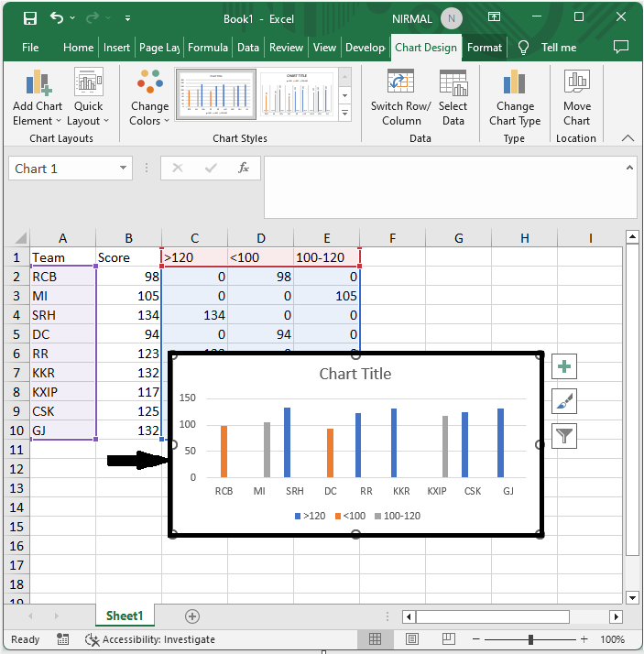Open the Comments speech bubble icon
The width and height of the screenshot is (644, 654).
621,47
